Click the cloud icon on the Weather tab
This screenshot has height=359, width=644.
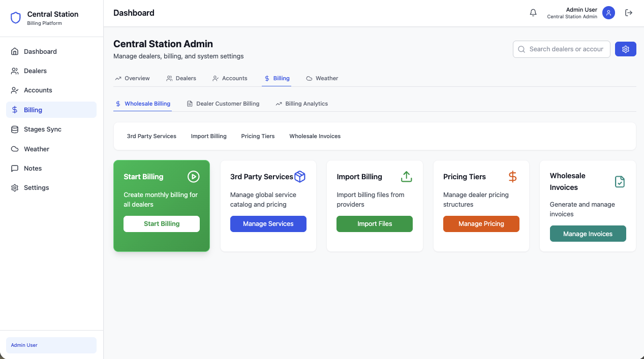pyautogui.click(x=309, y=78)
